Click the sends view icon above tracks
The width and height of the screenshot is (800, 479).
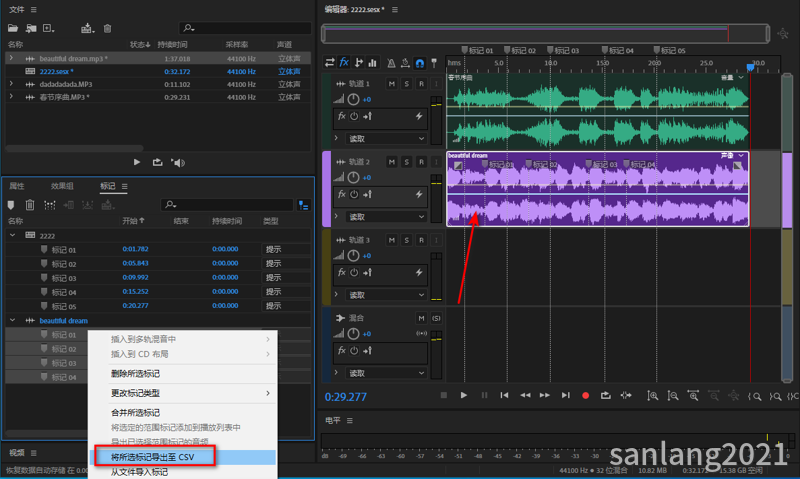(359, 62)
